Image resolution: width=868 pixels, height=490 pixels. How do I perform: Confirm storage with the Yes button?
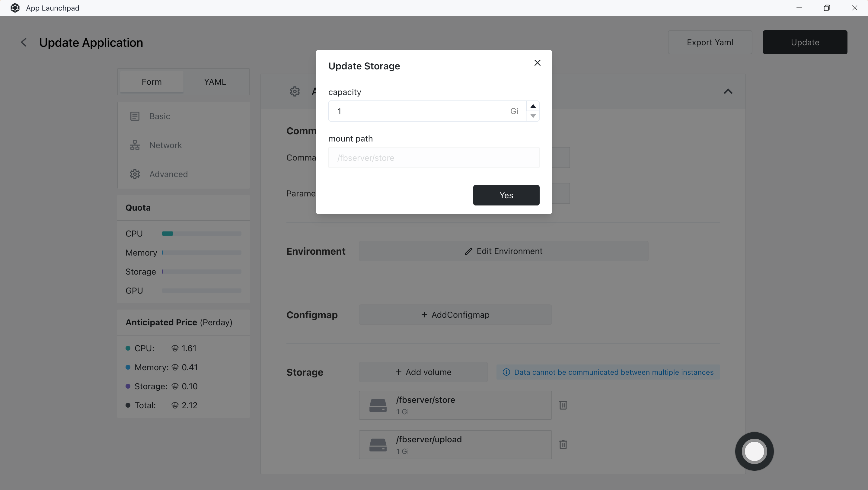coord(506,195)
